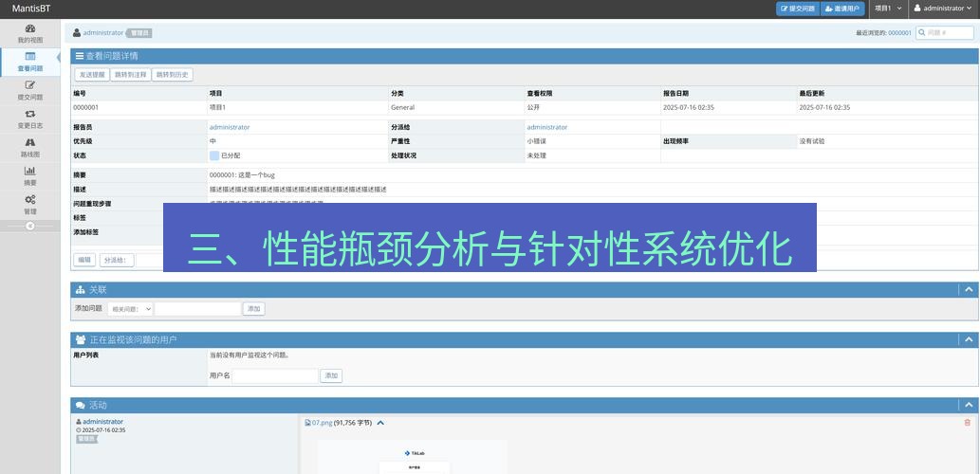
Task: Collapse the 活动 section with its chevron
Action: click(x=969, y=406)
